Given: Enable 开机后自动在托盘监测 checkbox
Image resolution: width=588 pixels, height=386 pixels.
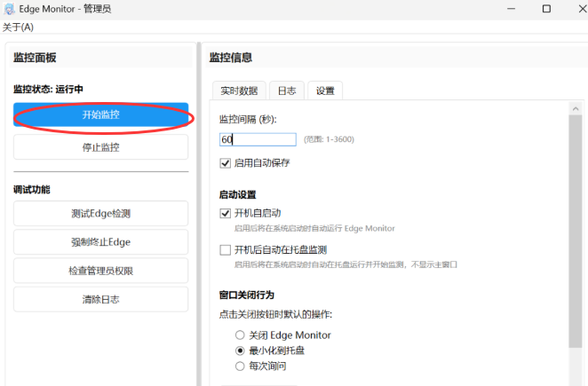Looking at the screenshot, I should 225,250.
